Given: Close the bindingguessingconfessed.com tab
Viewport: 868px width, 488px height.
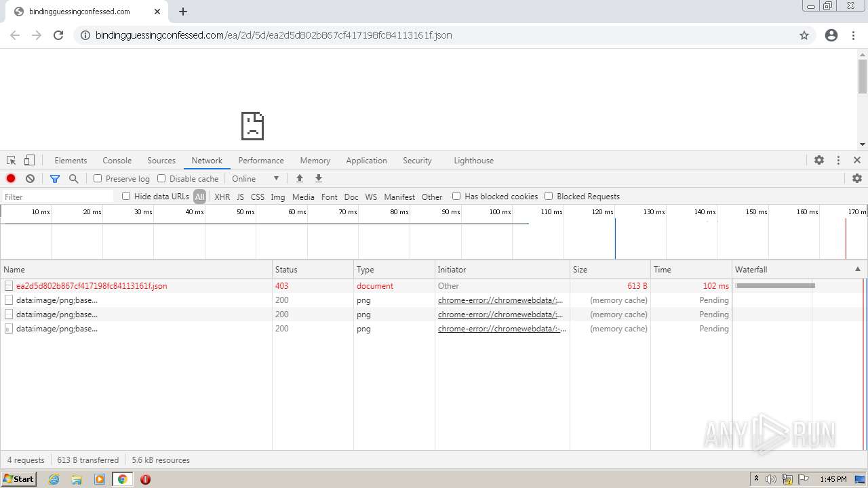Looking at the screenshot, I should tap(157, 12).
